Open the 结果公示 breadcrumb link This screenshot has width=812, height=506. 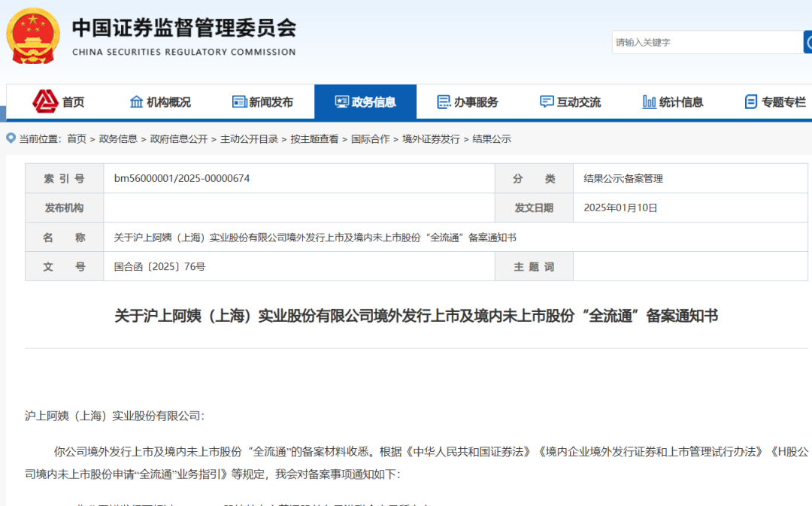tap(492, 139)
